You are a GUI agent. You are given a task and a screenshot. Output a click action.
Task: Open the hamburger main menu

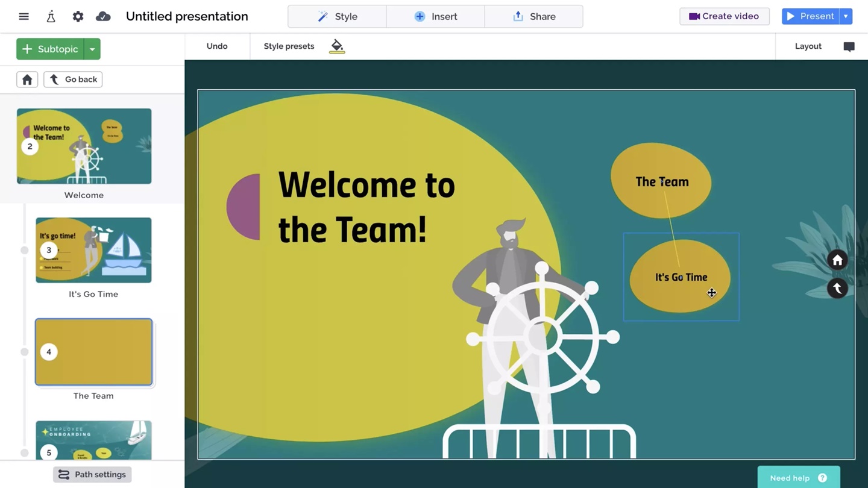24,16
